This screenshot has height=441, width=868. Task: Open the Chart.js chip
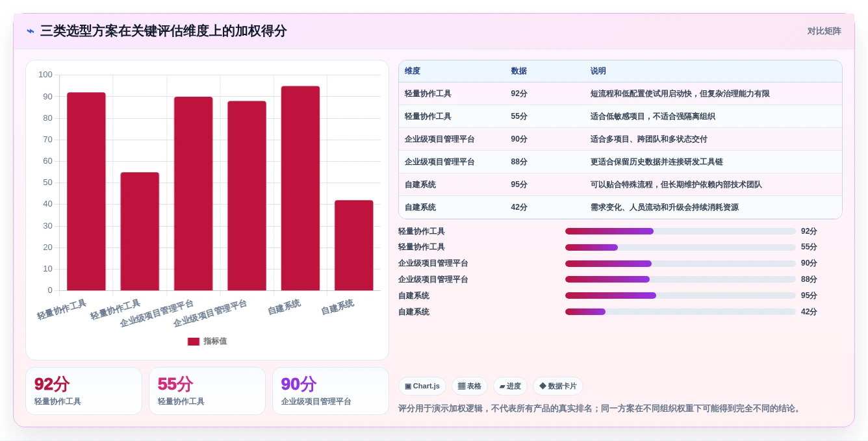[x=422, y=386]
